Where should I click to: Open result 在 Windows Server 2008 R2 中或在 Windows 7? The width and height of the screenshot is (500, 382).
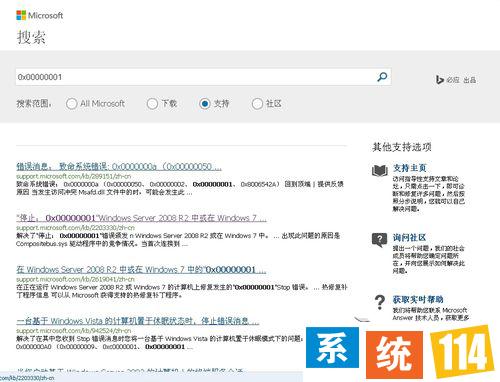141,269
